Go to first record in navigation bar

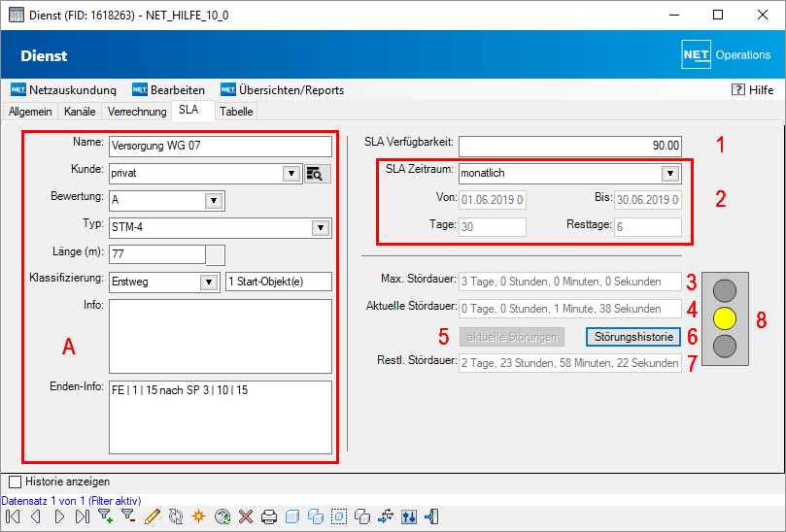pos(13,516)
